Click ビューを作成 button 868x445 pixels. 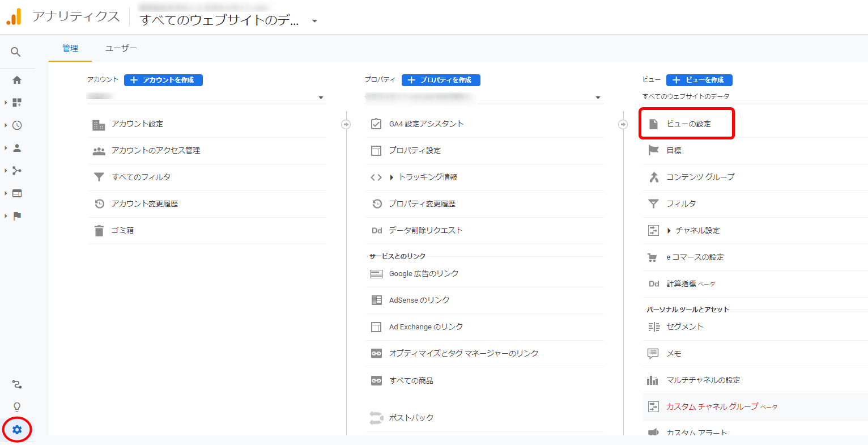699,80
